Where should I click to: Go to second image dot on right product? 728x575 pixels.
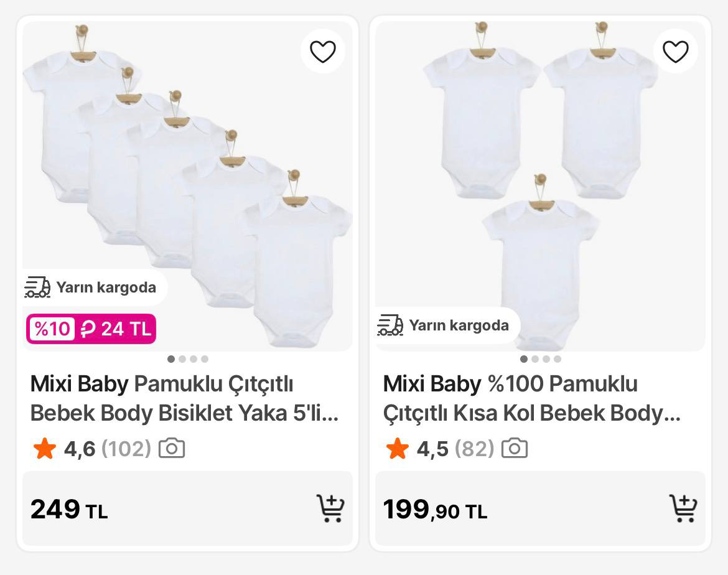(535, 359)
